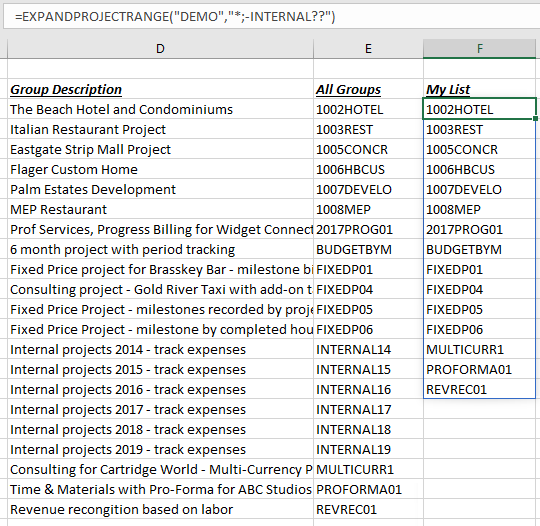This screenshot has width=540, height=526.
Task: Select Consulting project - Gold River Taxi cell
Action: point(160,289)
